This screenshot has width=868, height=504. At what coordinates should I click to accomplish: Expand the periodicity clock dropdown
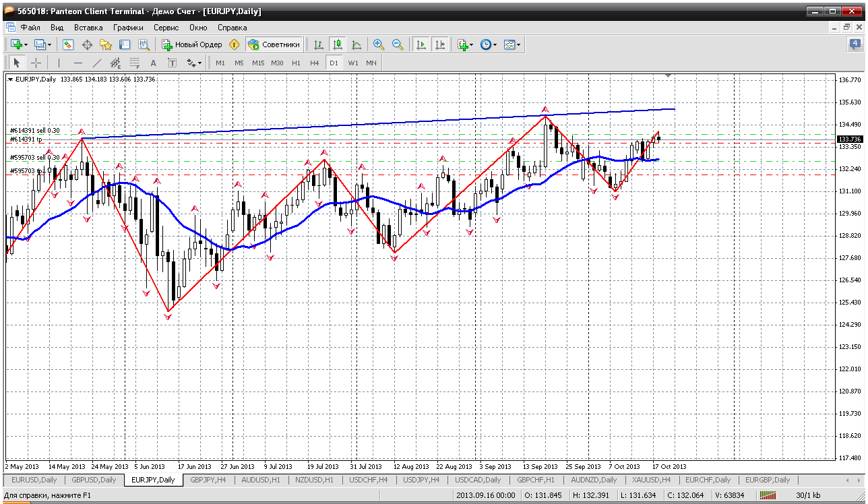click(x=495, y=44)
